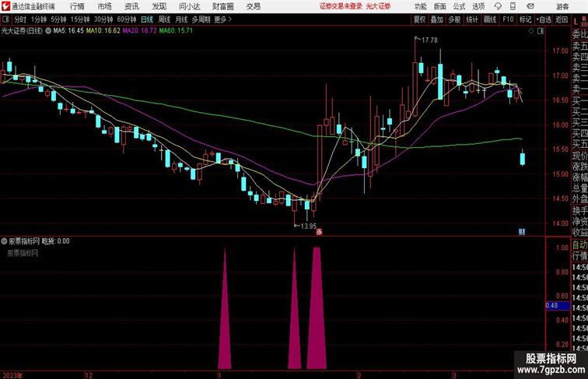Image resolution: width=588 pixels, height=379 pixels.
Task: Click the 吃货: 0.00 indicator value
Action: click(55, 241)
